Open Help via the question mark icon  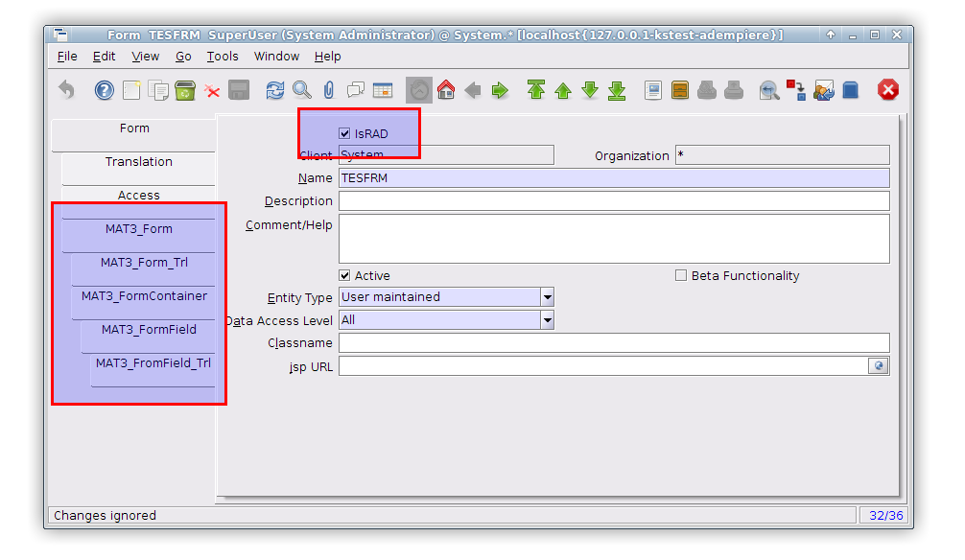coord(104,90)
